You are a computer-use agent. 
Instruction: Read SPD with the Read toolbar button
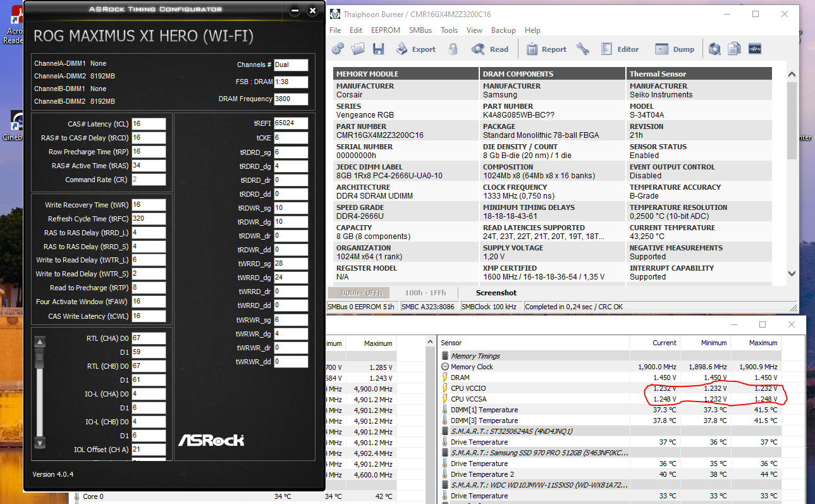point(491,49)
